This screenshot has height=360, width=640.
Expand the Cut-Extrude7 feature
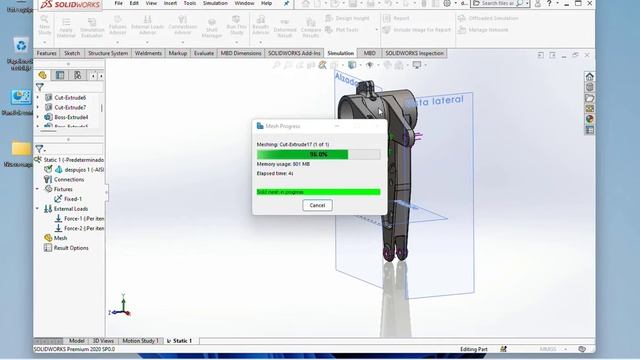(38, 107)
